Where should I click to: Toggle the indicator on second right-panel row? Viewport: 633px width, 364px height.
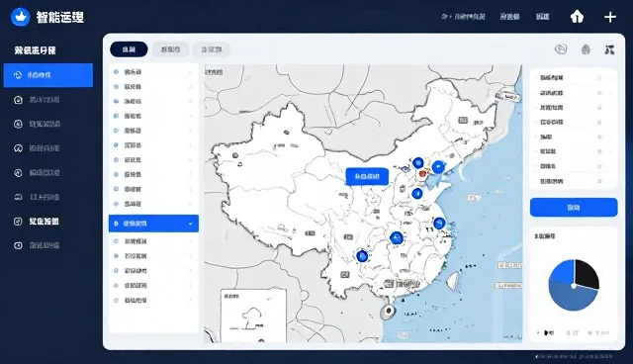[x=600, y=93]
